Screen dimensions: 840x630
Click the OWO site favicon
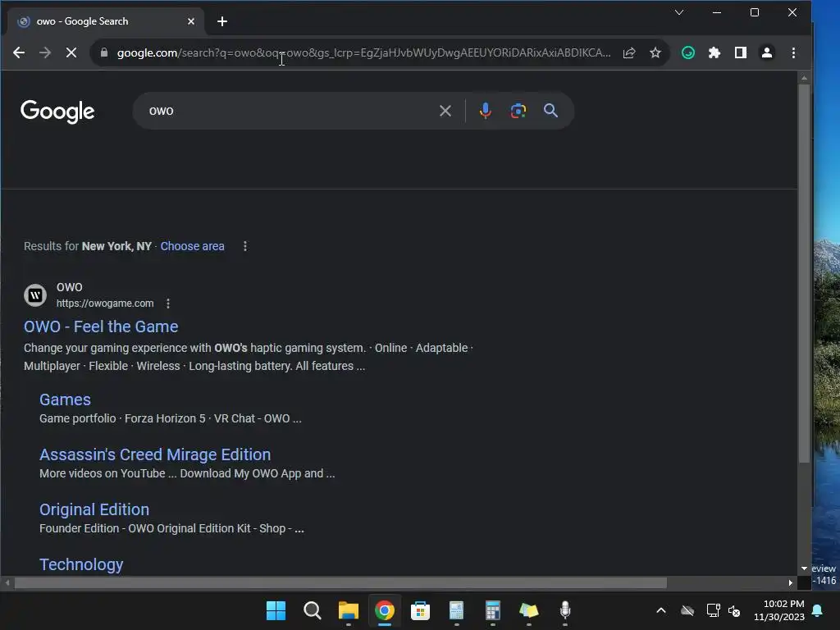(x=35, y=295)
